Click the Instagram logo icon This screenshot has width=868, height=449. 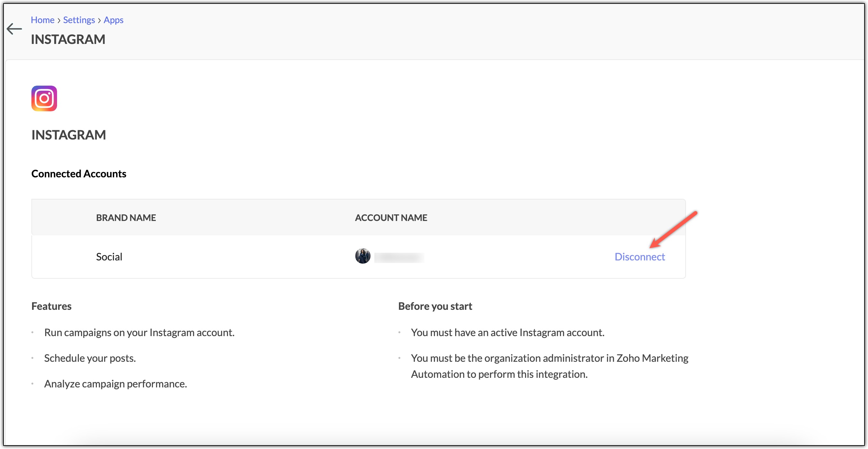(44, 98)
